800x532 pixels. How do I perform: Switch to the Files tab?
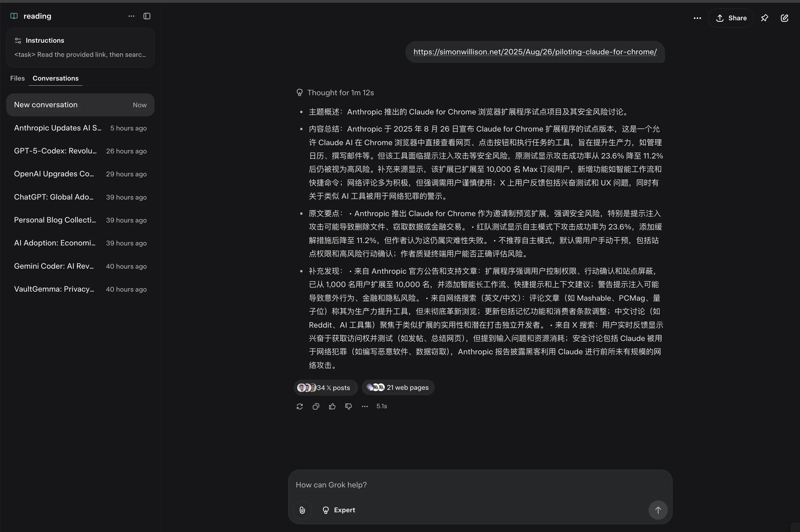tap(17, 78)
